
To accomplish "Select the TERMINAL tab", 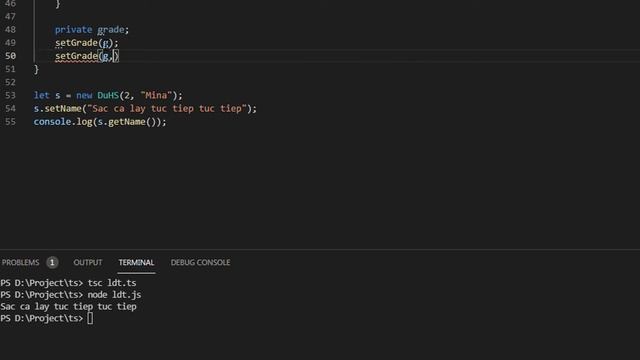I will (x=136, y=262).
